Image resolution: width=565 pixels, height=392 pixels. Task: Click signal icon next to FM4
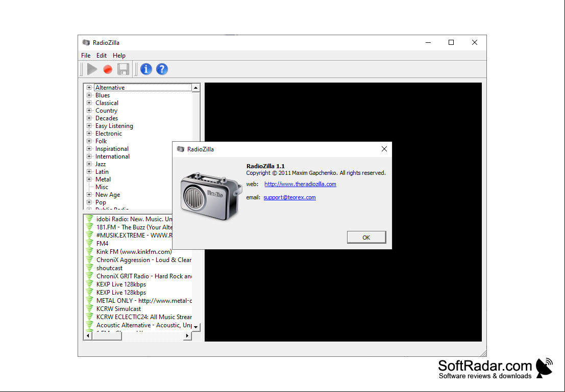[89, 243]
